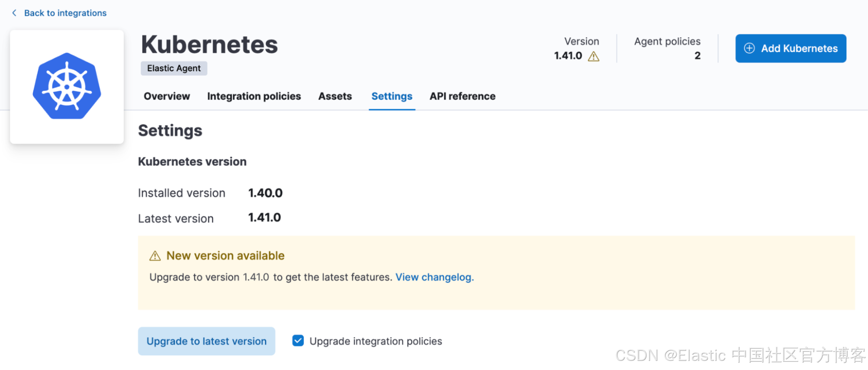868x370 pixels.
Task: Click the plus circle icon in Add Kubernetes
Action: [x=749, y=48]
